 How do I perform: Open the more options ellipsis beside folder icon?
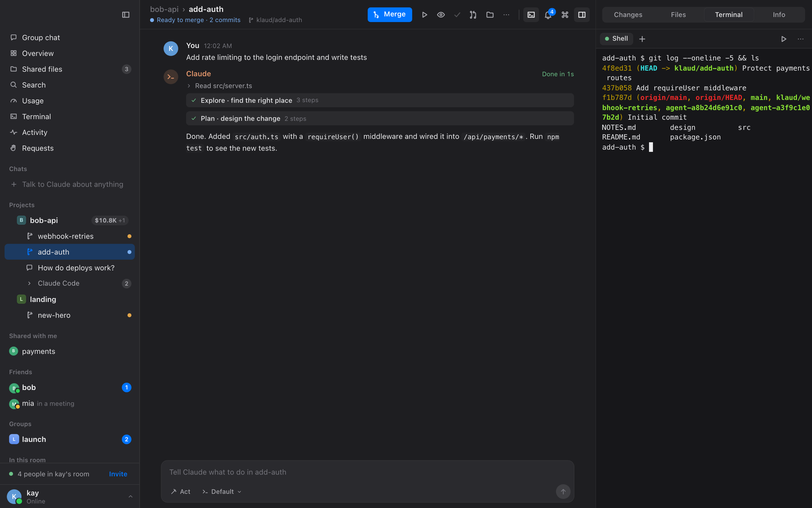[506, 15]
